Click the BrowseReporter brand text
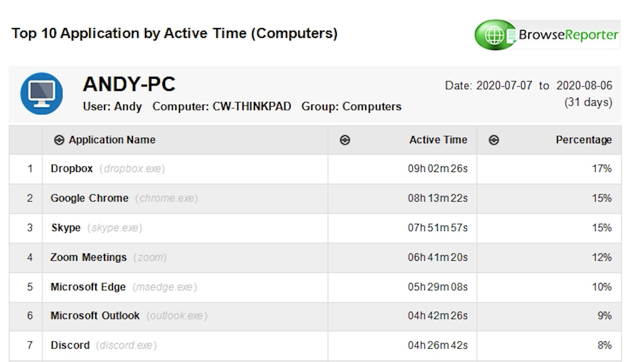 568,35
